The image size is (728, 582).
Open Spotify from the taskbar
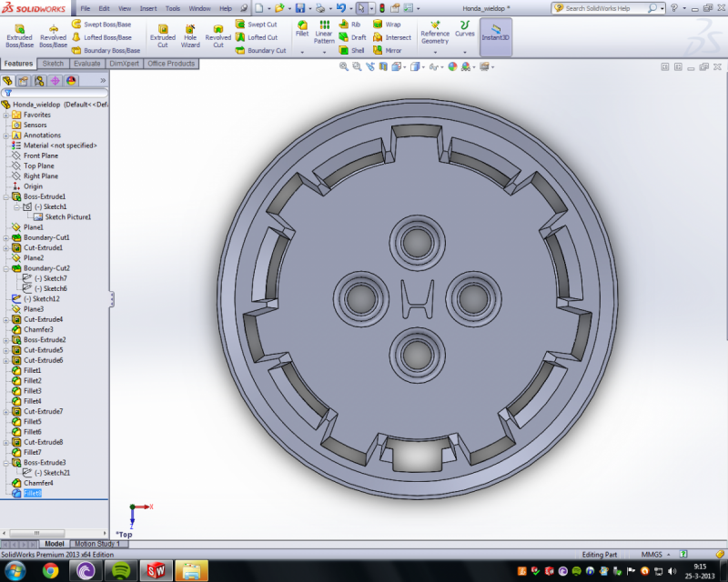point(121,570)
